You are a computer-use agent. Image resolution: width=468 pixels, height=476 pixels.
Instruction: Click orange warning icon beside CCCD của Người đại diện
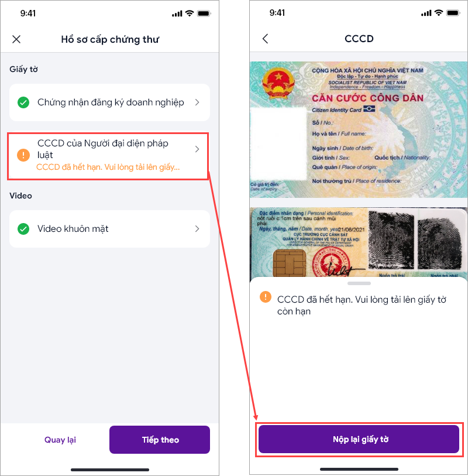[x=23, y=155]
